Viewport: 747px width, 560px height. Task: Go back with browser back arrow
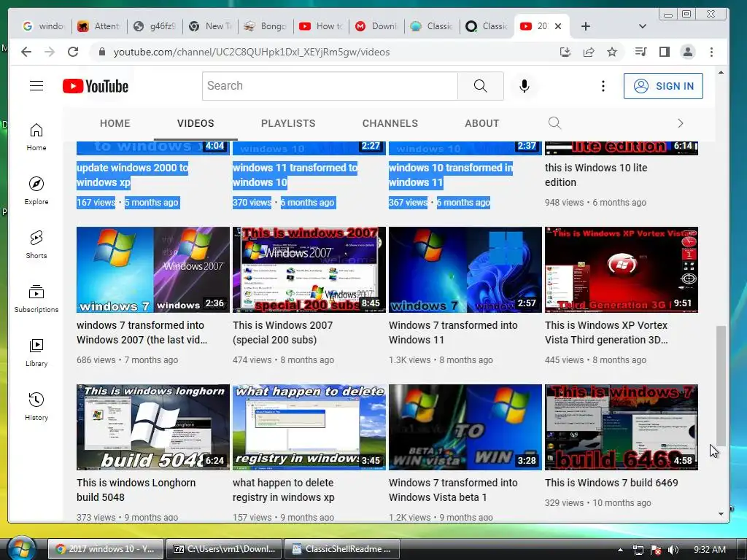26,52
